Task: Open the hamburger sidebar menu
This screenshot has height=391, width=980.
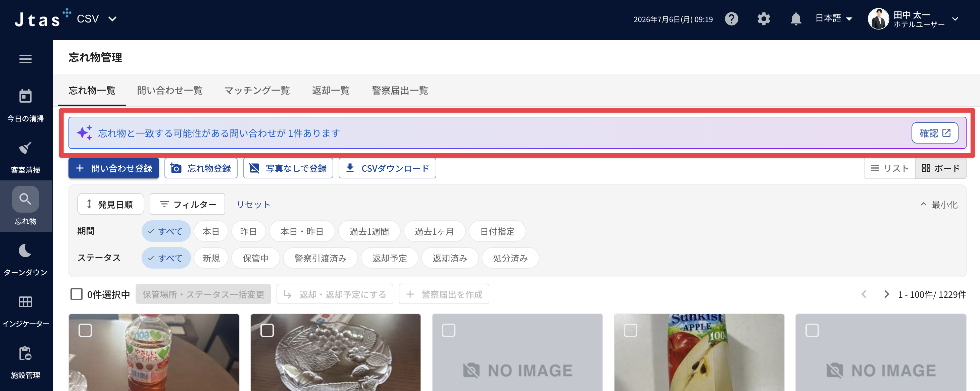Action: (x=26, y=59)
